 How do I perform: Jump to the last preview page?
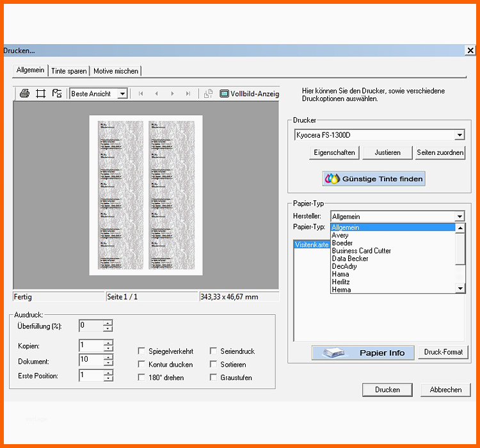point(188,93)
